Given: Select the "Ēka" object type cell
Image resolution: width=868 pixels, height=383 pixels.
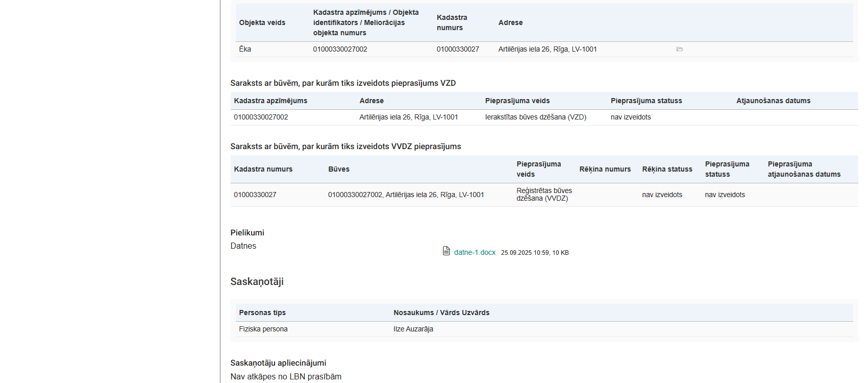Looking at the screenshot, I should [245, 49].
